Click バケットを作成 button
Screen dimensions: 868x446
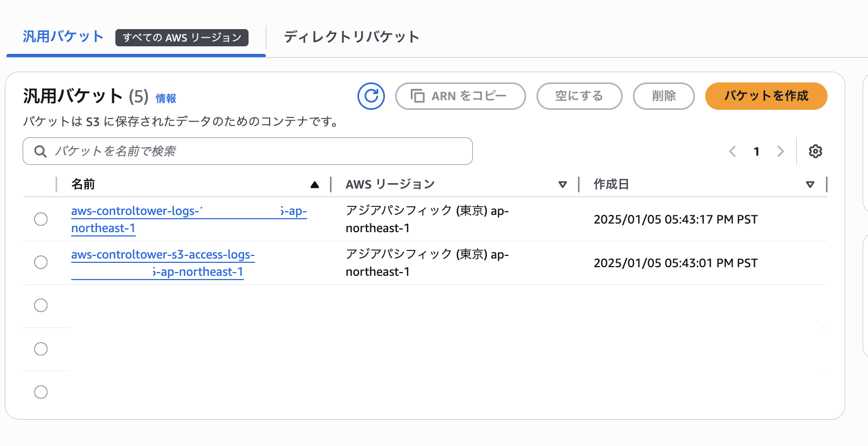coord(766,96)
